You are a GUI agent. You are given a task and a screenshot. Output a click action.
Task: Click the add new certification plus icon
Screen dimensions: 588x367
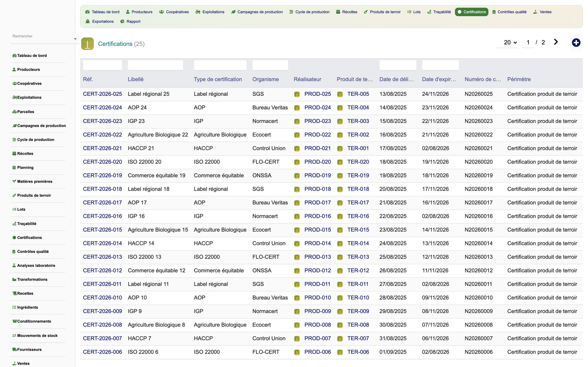click(x=576, y=43)
